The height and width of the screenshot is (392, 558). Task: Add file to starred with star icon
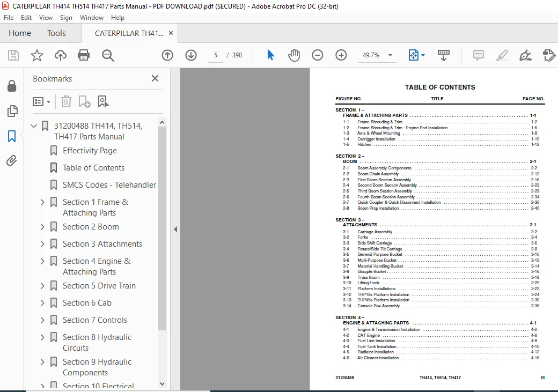(36, 55)
